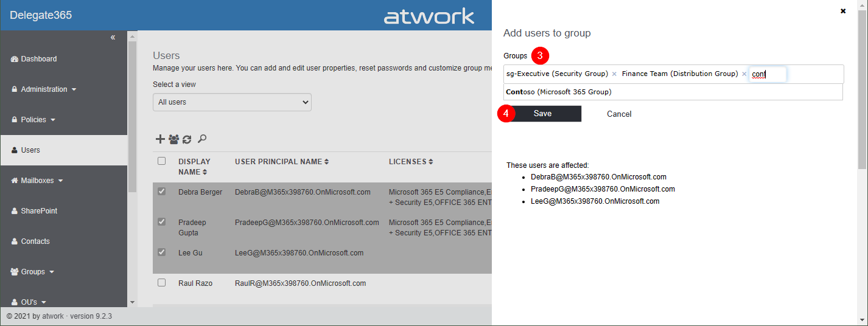Check the Raul Razo row checkbox
The height and width of the screenshot is (326, 868).
(161, 283)
